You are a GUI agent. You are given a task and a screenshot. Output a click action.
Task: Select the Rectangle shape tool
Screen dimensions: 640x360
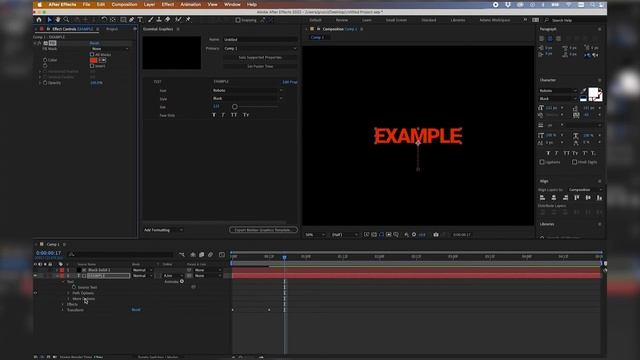click(x=123, y=20)
